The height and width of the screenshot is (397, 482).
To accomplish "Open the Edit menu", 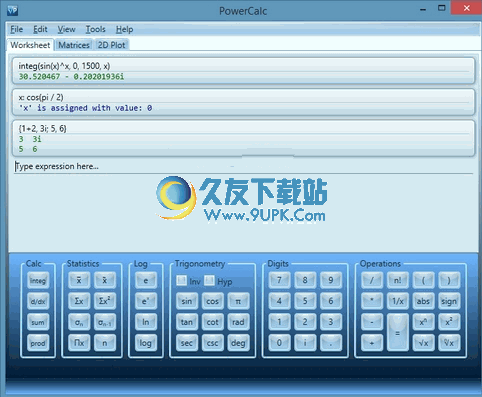I will tap(40, 29).
